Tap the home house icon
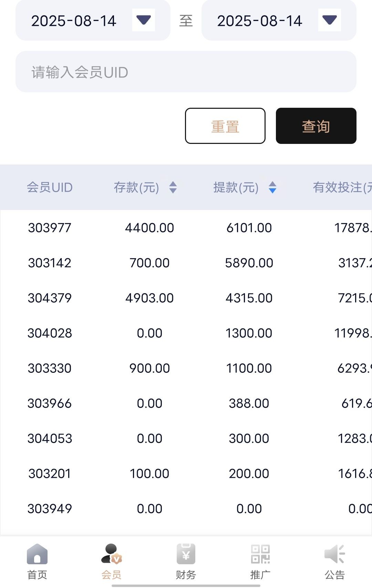372x588 pixels. click(37, 554)
